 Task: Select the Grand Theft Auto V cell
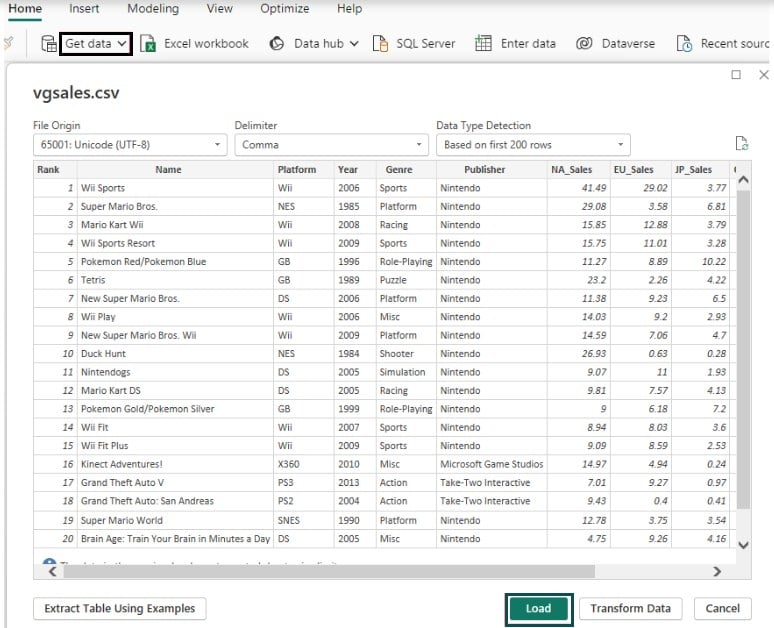(x=175, y=482)
